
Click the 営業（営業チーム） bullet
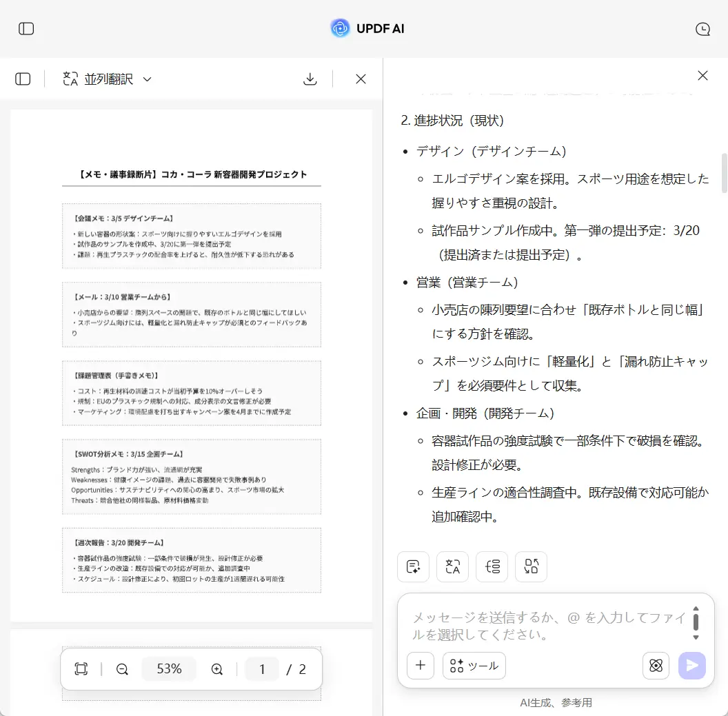[x=467, y=282]
